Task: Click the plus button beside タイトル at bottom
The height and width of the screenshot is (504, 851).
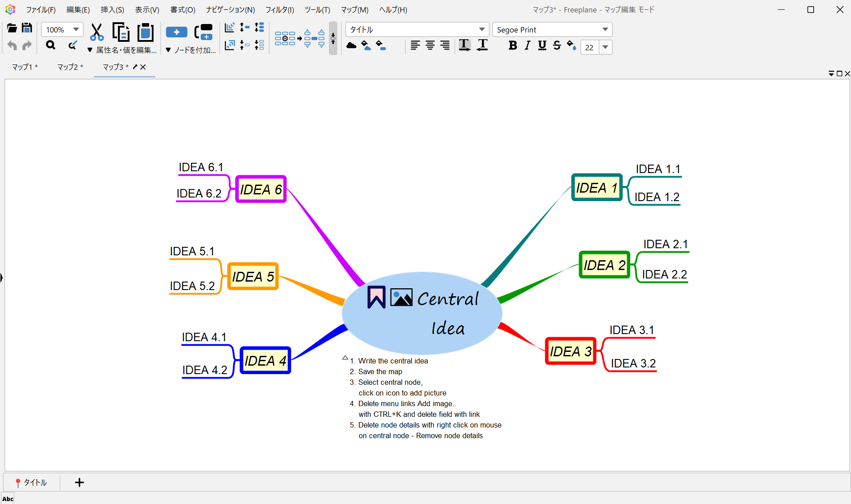Action: click(79, 482)
